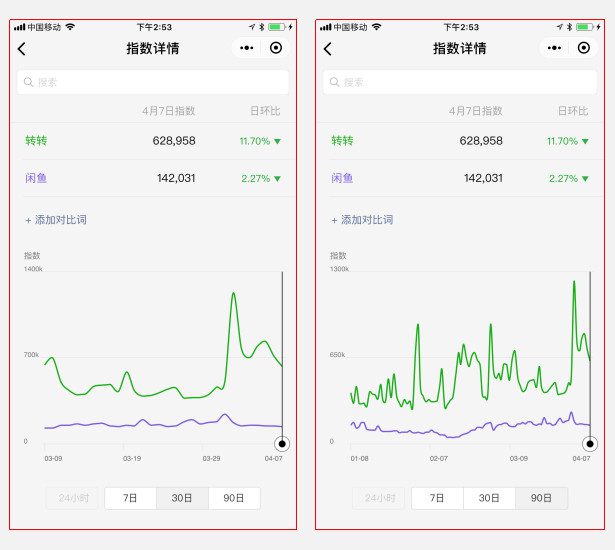
Task: Click the 1300k axis label in right chart
Action: 339,269
